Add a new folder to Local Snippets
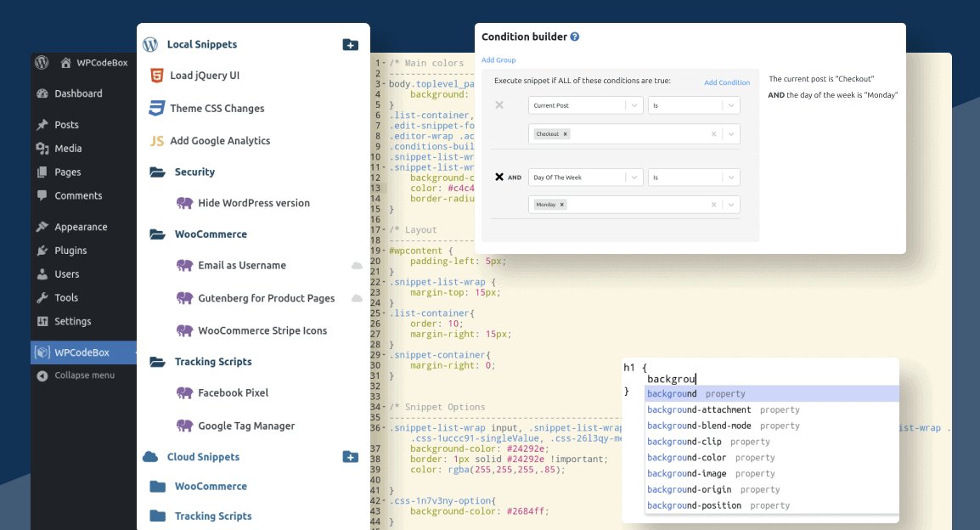Screen dimensions: 980x530 click(x=350, y=44)
